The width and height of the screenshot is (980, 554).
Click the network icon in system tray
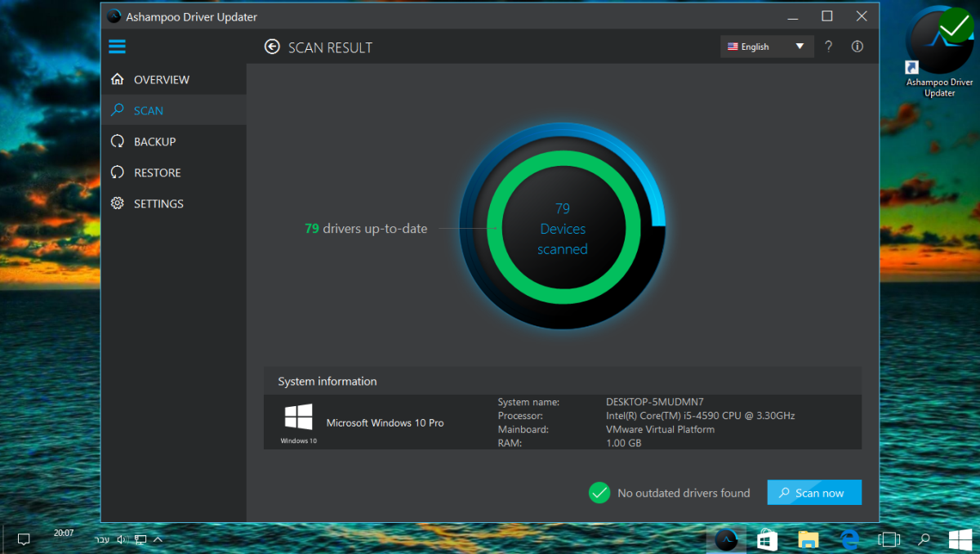click(x=140, y=539)
